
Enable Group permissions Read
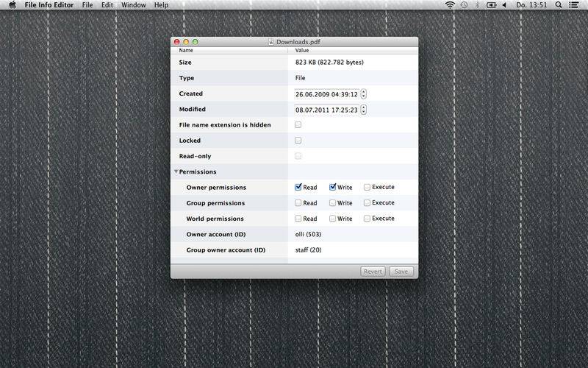tap(298, 203)
